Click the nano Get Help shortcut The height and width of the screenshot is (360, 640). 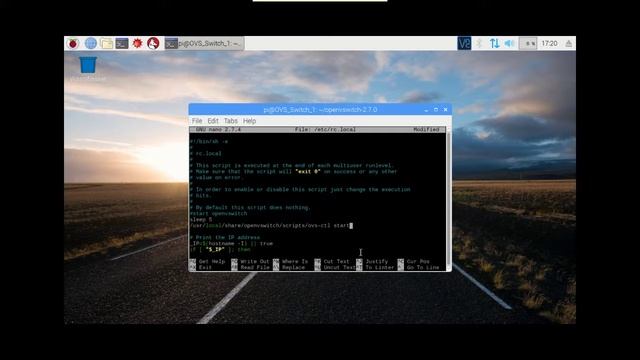point(208,261)
